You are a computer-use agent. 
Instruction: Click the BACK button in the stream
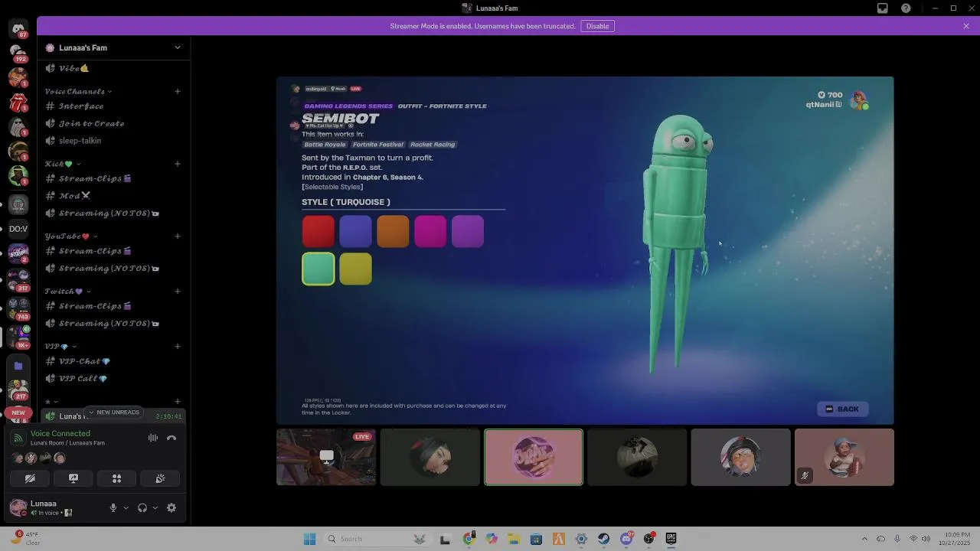pos(842,409)
